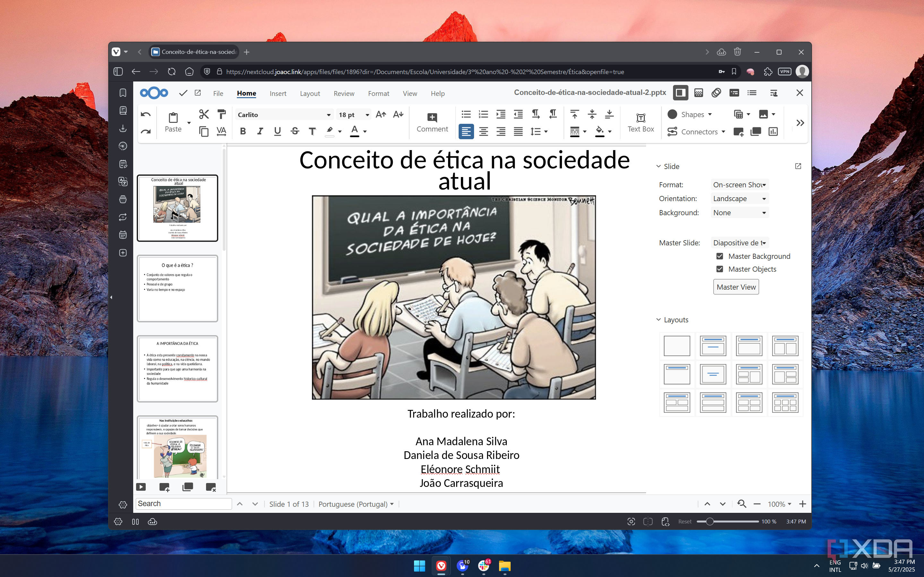The width and height of the screenshot is (924, 577).
Task: Open the File menu
Action: [218, 94]
